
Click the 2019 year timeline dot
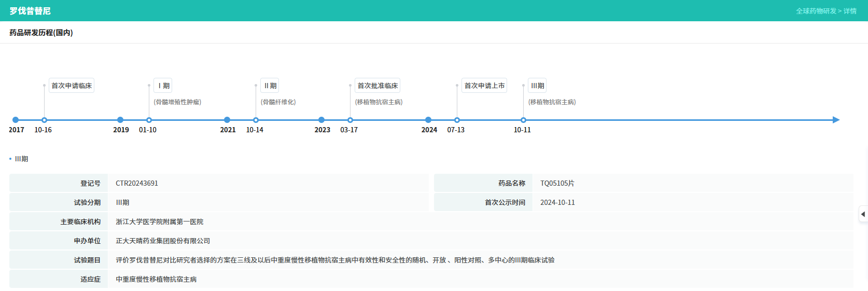point(120,120)
